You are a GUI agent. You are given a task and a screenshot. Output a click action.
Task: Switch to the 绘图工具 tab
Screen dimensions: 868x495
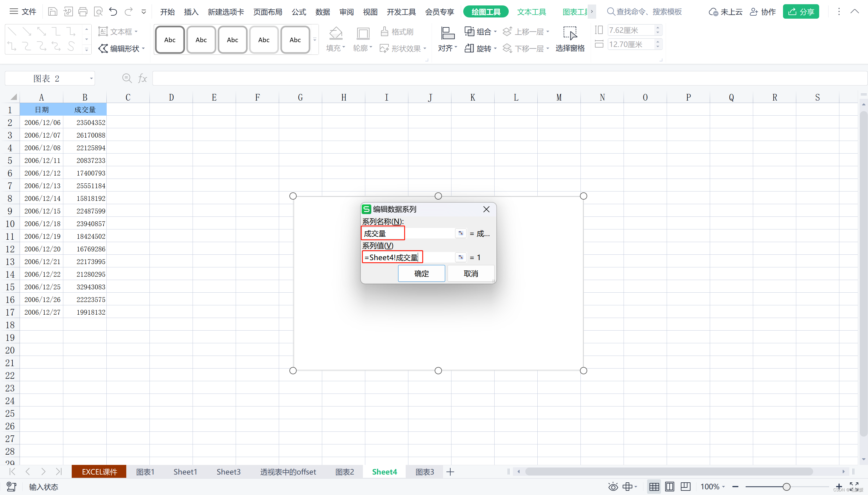[486, 12]
